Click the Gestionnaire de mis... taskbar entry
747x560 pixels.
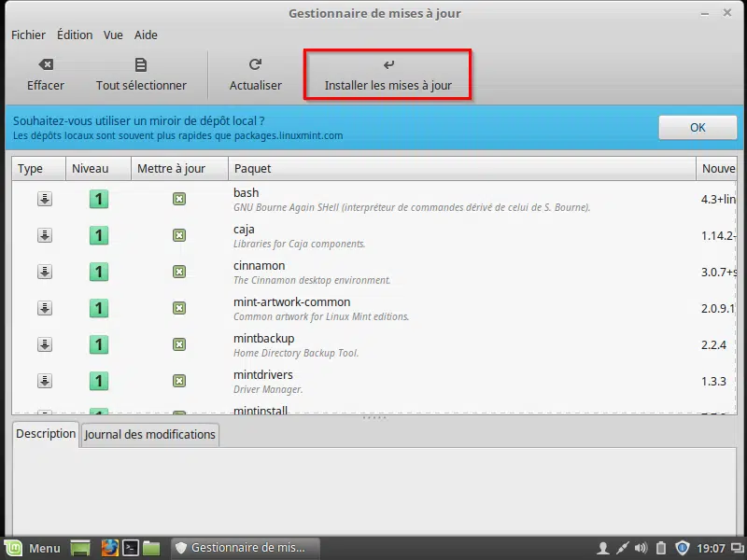pos(245,548)
